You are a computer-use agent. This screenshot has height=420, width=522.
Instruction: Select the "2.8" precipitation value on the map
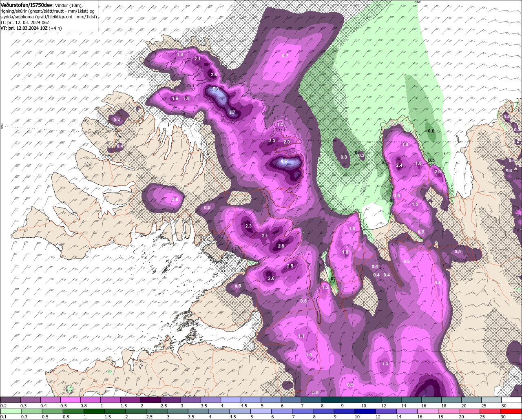281,246
